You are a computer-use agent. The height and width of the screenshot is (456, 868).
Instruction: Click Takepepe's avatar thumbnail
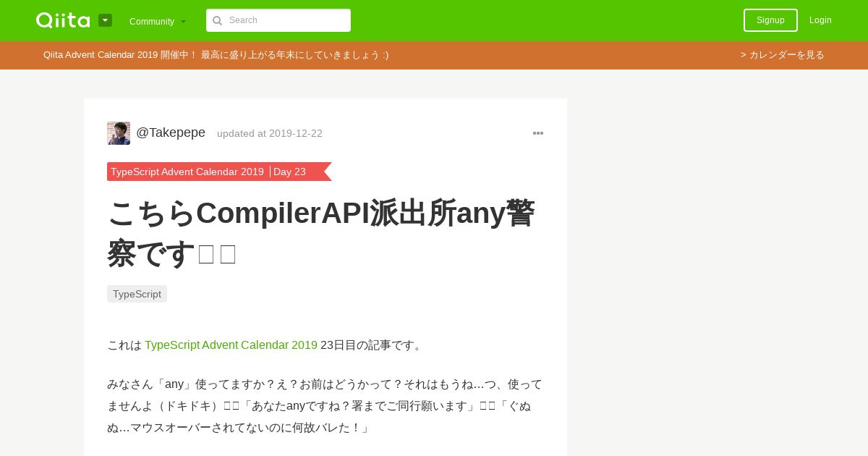(119, 133)
